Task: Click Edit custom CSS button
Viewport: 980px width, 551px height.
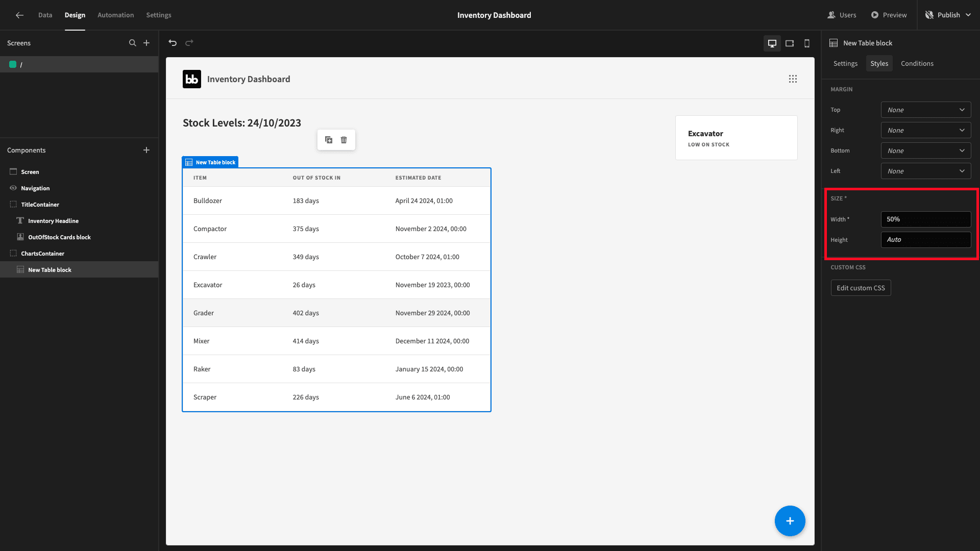Action: pos(861,288)
